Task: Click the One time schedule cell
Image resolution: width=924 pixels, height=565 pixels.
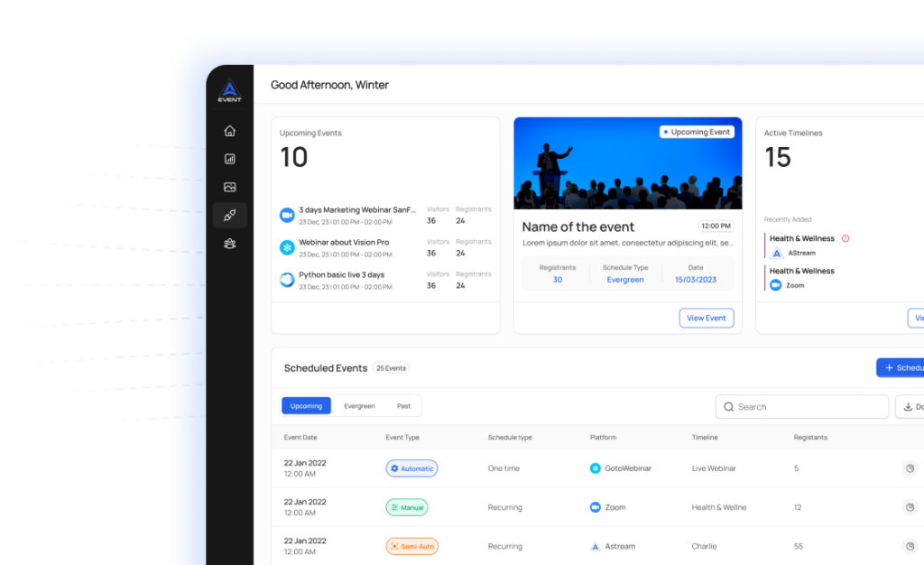Action: tap(504, 468)
